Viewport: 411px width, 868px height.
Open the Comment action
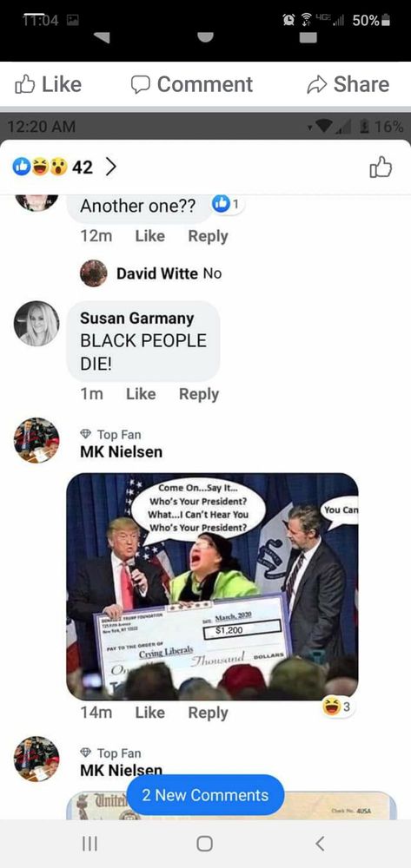[192, 84]
